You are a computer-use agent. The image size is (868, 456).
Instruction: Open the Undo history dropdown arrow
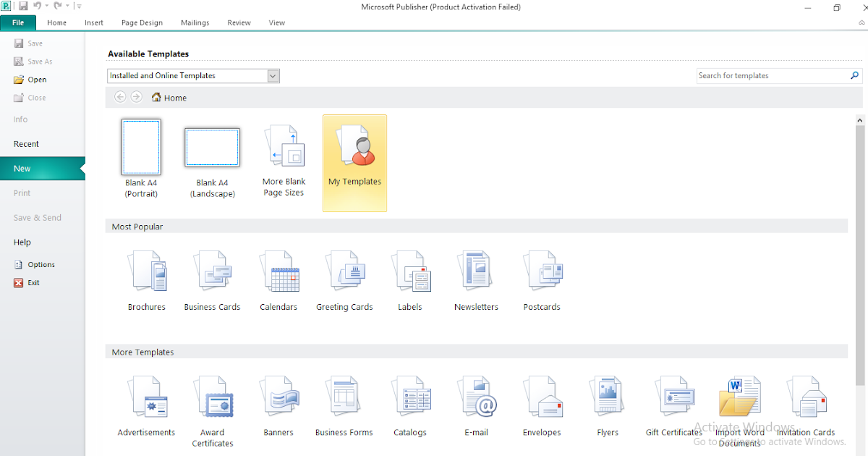pyautogui.click(x=47, y=7)
